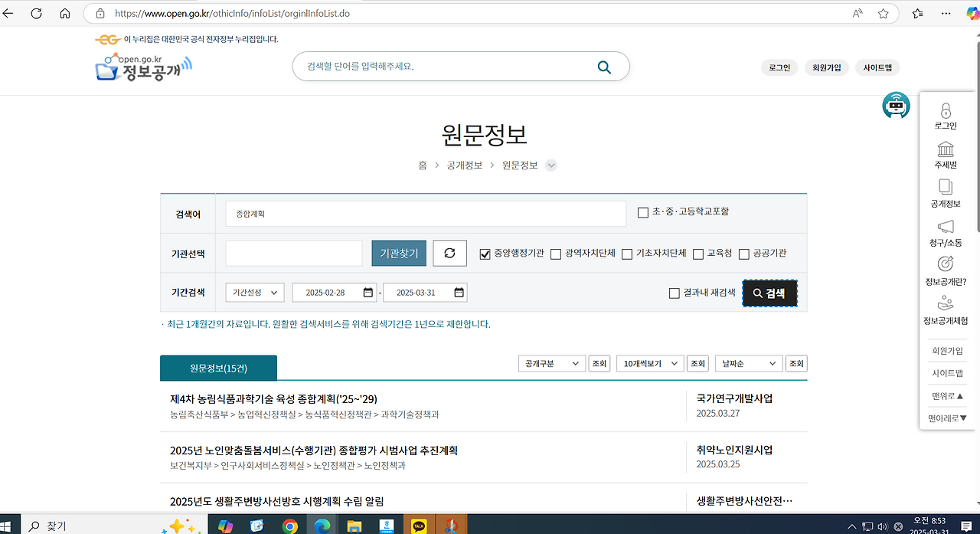This screenshot has width=980, height=534.
Task: Check 초·중·고등학교포함 checkbox
Action: pos(643,212)
